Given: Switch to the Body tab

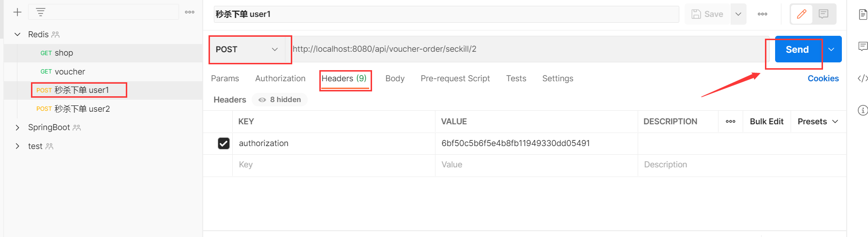Looking at the screenshot, I should click(395, 78).
